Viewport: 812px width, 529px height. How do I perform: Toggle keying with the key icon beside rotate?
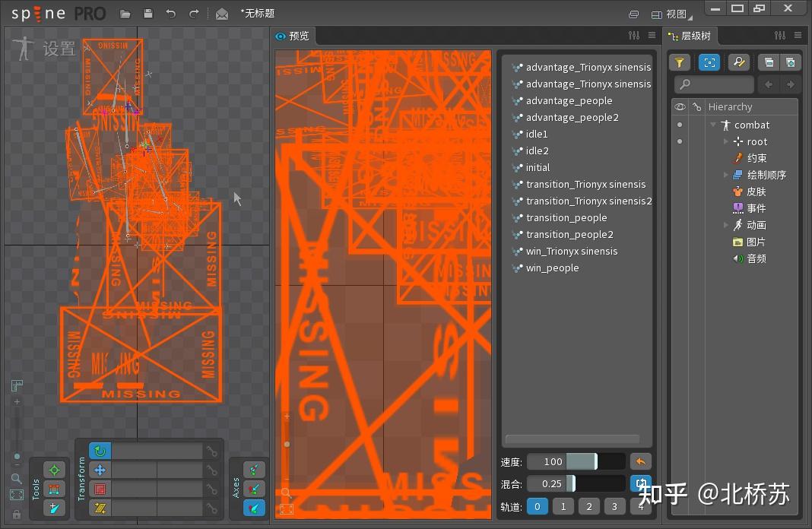pos(212,451)
